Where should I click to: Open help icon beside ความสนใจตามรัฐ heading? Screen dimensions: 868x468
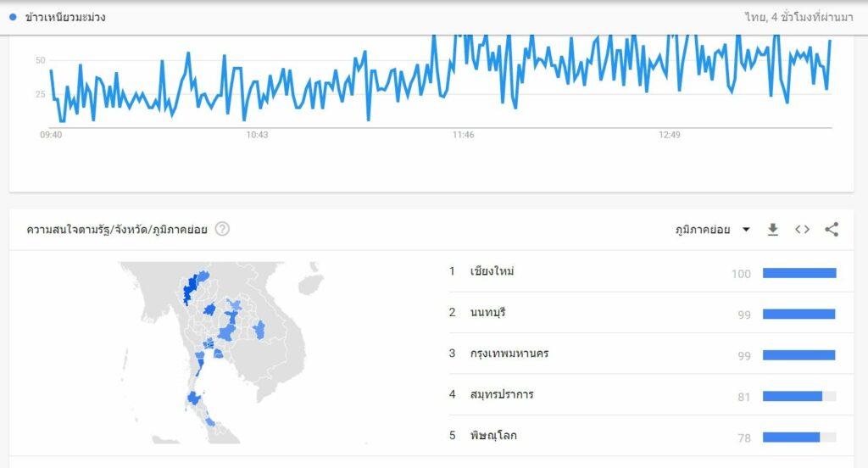point(222,229)
